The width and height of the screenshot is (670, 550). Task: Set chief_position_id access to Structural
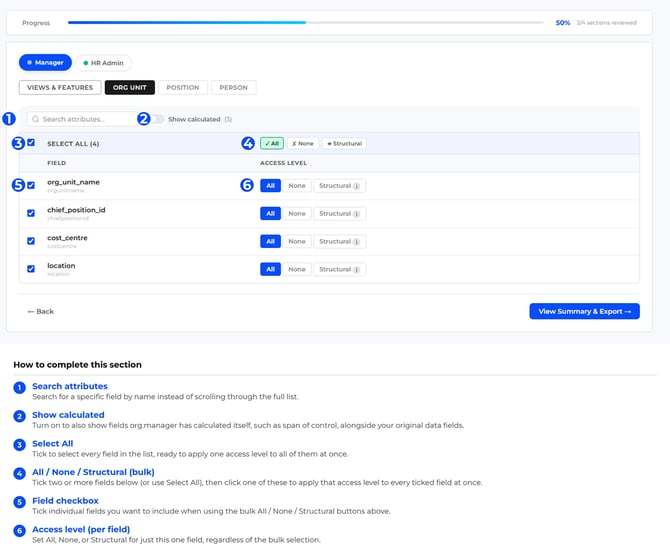339,213
